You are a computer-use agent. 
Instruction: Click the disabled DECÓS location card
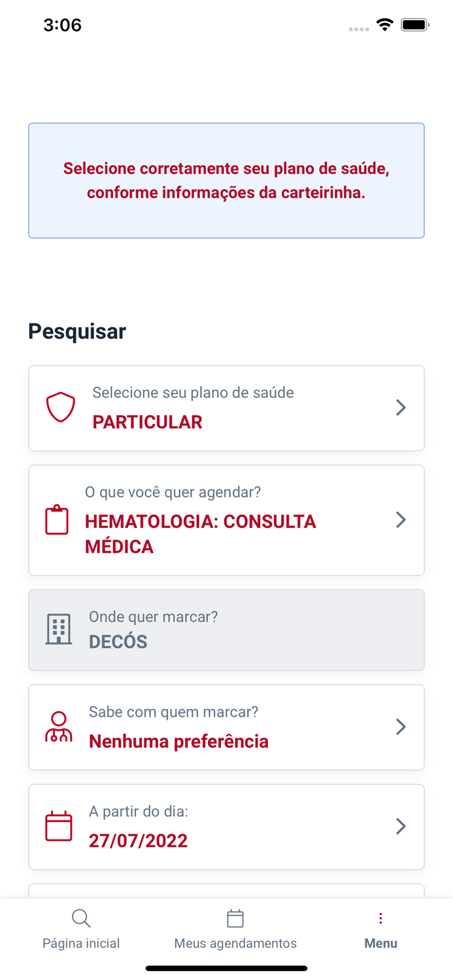[x=226, y=629]
